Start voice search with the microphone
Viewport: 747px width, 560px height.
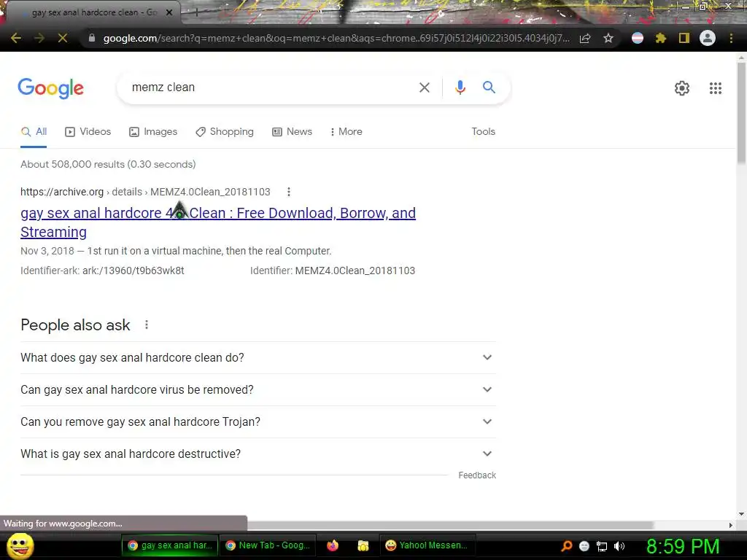(x=460, y=87)
